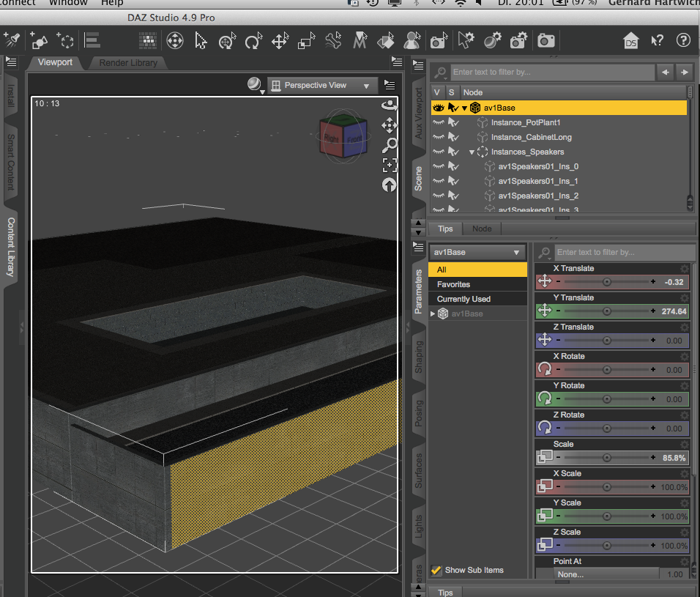Click the viewport orbit camera control
The image size is (700, 597).
click(390, 105)
